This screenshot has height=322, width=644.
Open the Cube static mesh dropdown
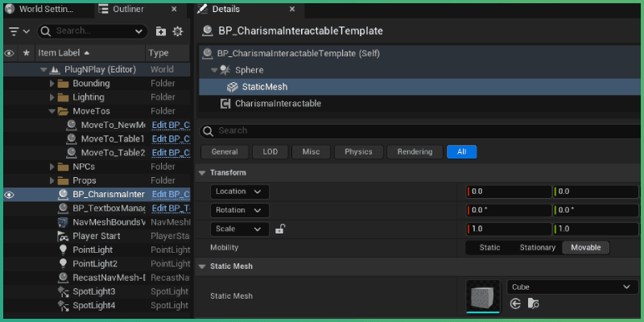click(x=573, y=287)
